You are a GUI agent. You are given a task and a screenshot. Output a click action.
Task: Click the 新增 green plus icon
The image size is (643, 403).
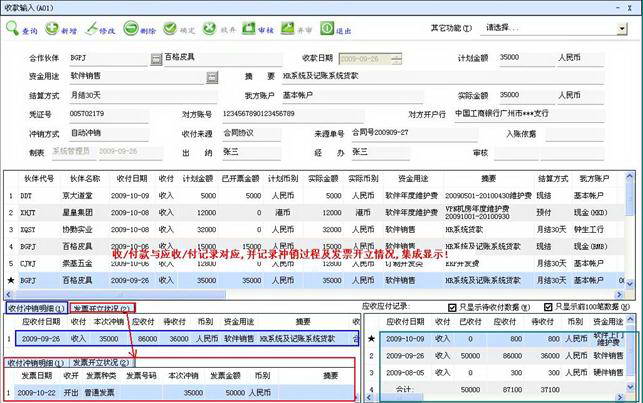(x=52, y=28)
